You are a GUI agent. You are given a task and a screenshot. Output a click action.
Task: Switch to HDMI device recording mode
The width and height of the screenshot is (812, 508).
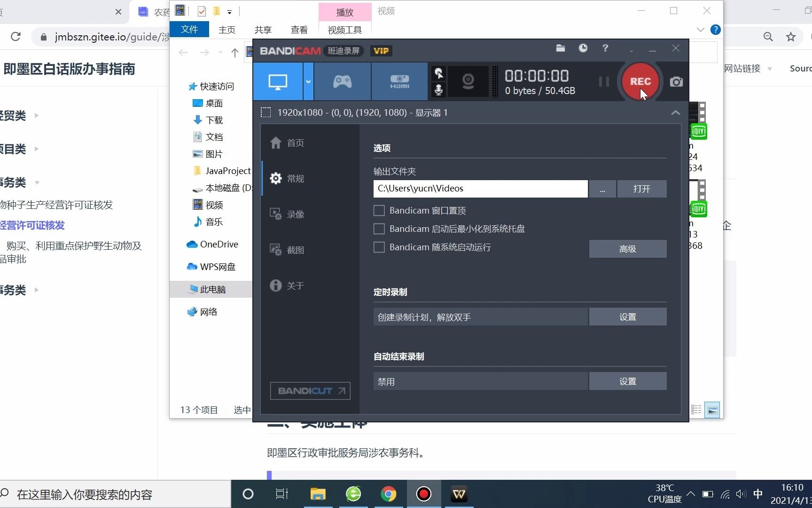coord(399,82)
